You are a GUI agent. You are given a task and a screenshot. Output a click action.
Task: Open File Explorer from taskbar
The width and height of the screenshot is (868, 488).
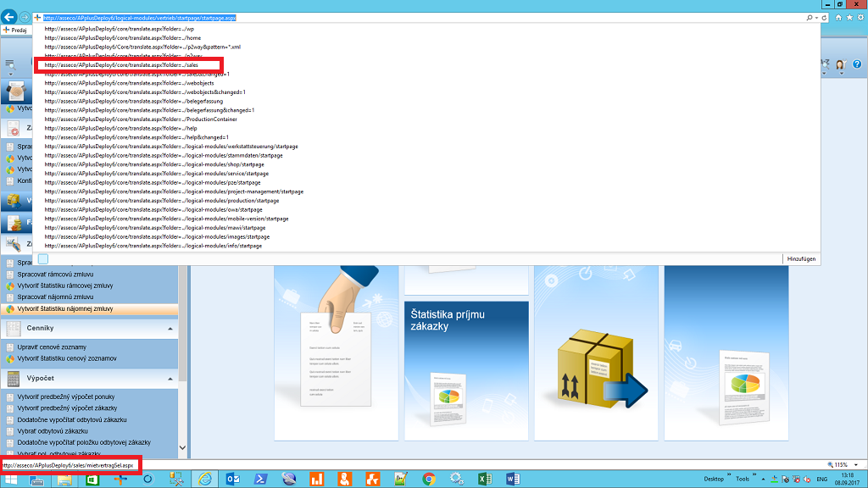64,480
